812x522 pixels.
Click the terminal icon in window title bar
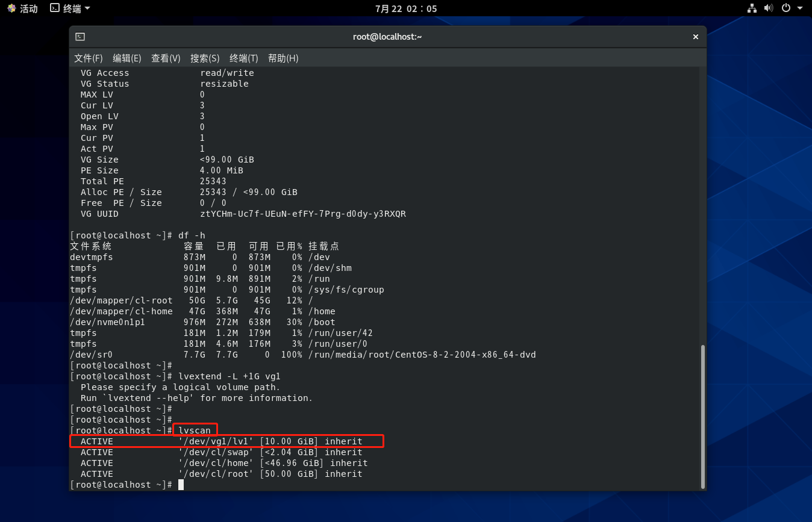(80, 37)
